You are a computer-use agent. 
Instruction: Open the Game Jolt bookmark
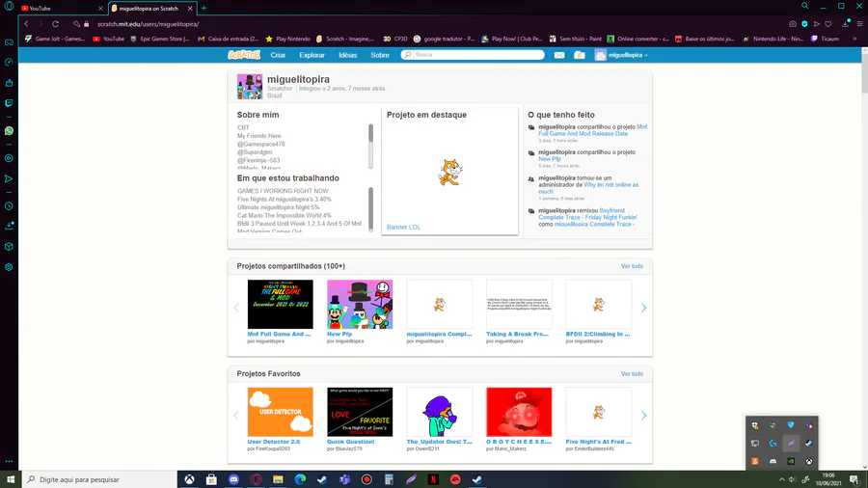point(55,39)
